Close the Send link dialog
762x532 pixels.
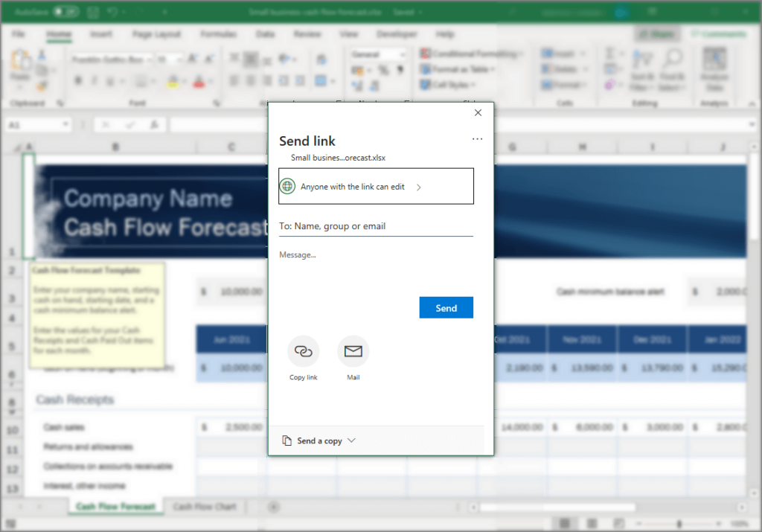(x=478, y=112)
